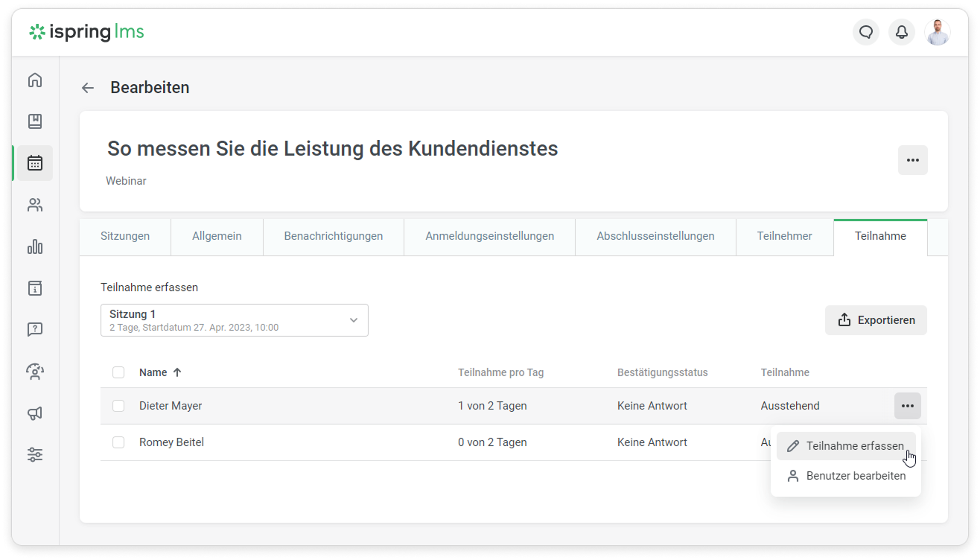Click the Users icon in sidebar
Image resolution: width=980 pixels, height=560 pixels.
click(35, 205)
